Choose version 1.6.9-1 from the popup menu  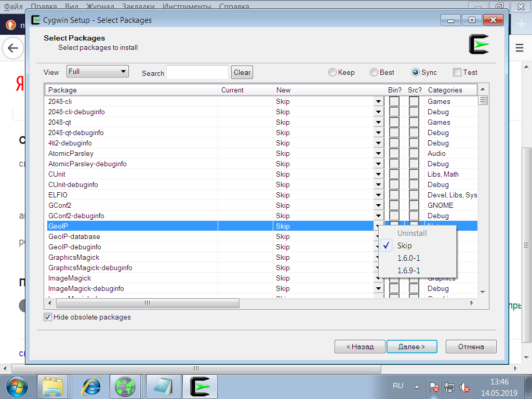click(x=409, y=270)
